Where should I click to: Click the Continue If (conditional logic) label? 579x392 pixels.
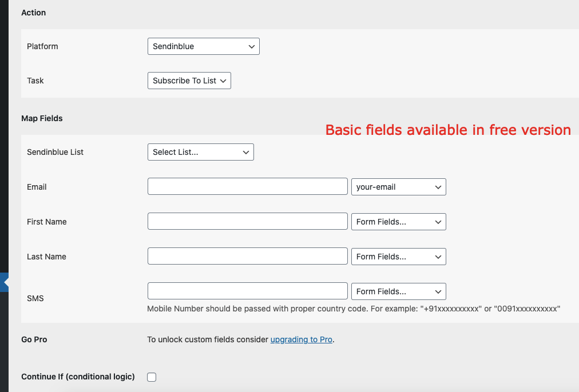(x=78, y=377)
